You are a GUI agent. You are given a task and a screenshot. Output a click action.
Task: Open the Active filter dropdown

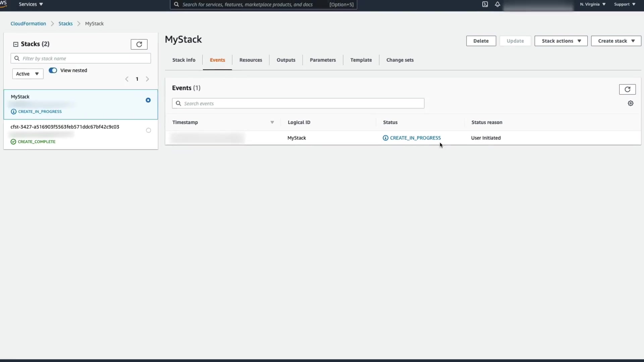coord(28,74)
